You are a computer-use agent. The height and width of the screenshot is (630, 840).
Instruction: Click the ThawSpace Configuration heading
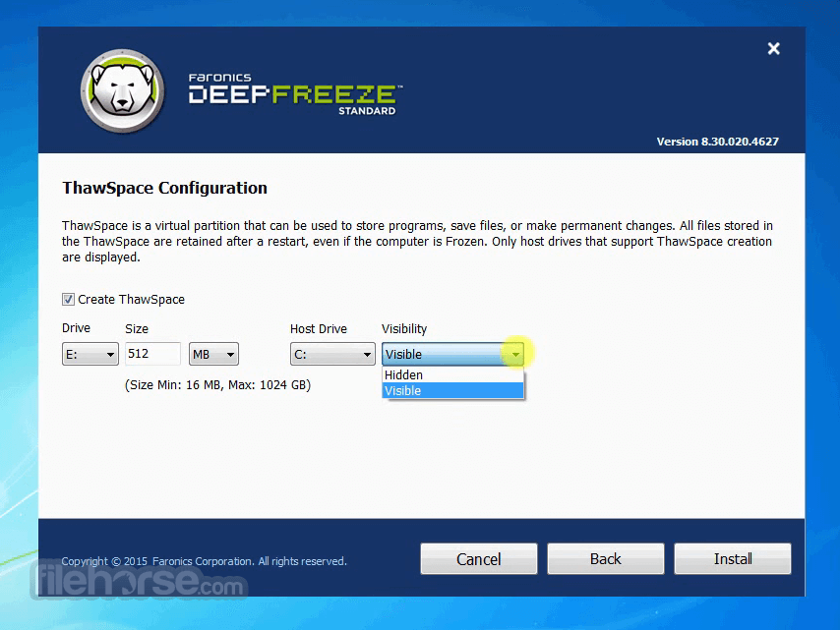pos(164,188)
